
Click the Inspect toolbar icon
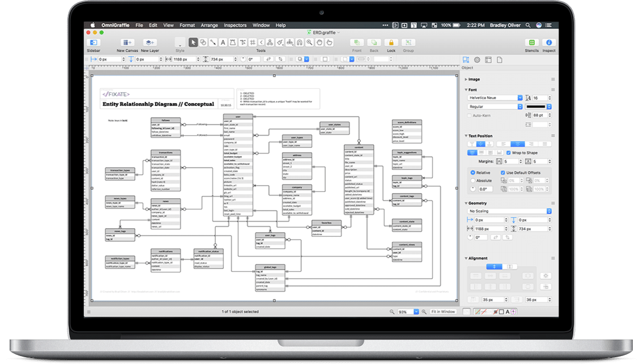point(549,42)
